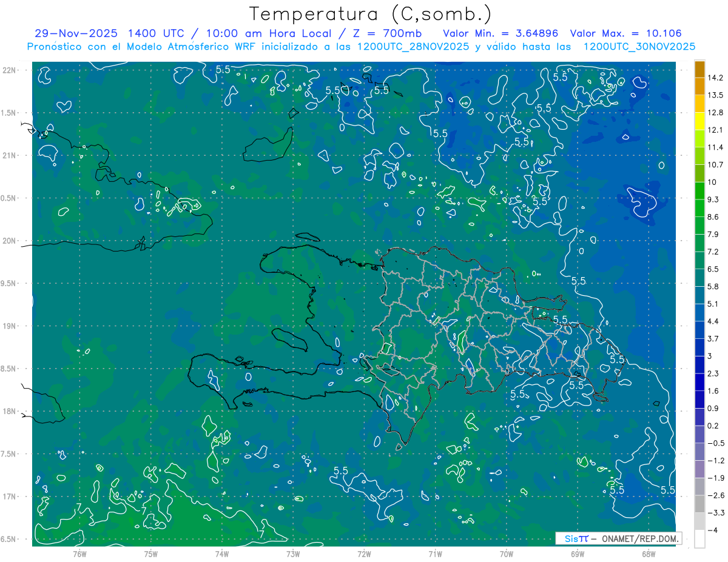The image size is (728, 562).
Task: Click the latitude axis label "20N"
Action: pos(9,241)
